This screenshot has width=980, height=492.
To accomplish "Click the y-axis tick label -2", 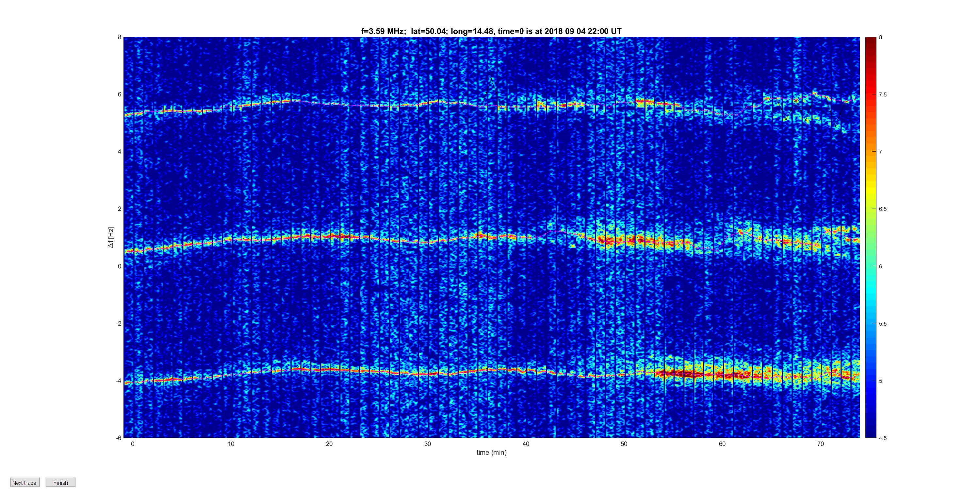I will pos(118,323).
